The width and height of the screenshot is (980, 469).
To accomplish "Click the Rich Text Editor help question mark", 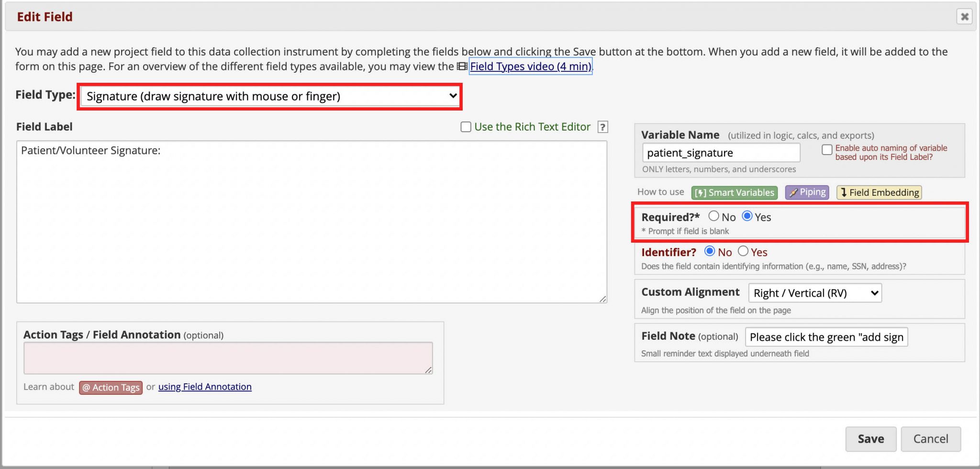I will [x=603, y=127].
